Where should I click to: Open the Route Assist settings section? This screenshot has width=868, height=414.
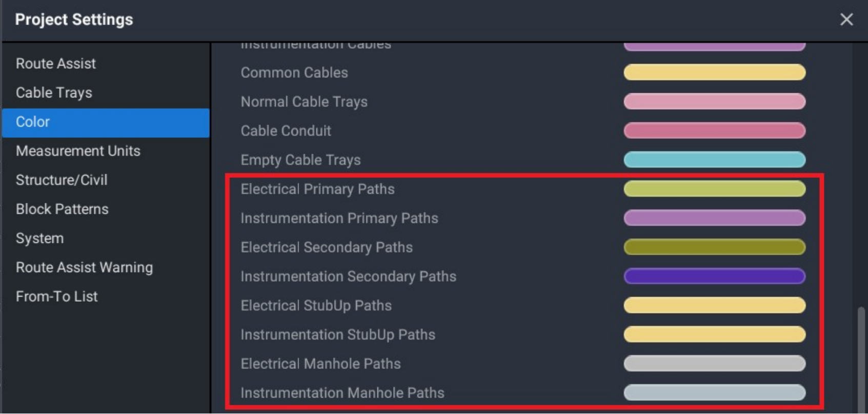coord(56,64)
